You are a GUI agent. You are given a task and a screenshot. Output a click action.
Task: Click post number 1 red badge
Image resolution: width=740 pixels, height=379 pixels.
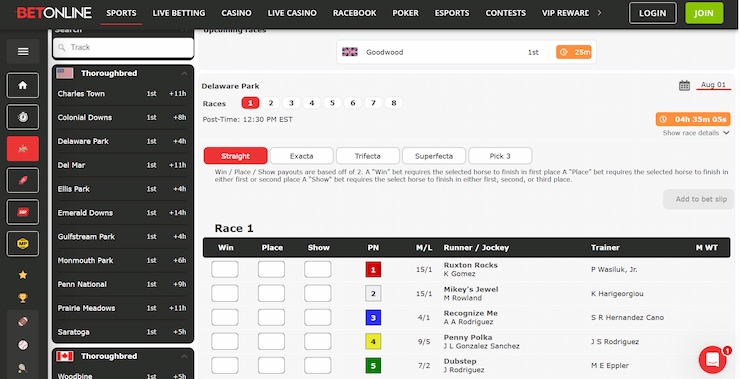(x=373, y=270)
